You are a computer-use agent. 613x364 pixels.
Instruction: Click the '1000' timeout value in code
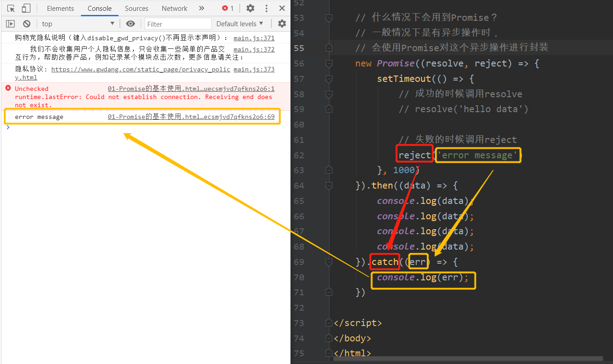pyautogui.click(x=404, y=170)
